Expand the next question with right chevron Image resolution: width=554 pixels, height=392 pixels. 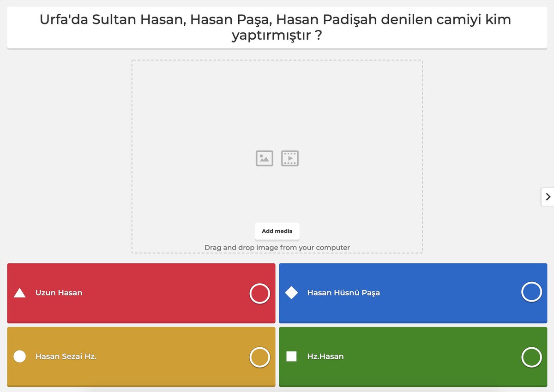[549, 196]
